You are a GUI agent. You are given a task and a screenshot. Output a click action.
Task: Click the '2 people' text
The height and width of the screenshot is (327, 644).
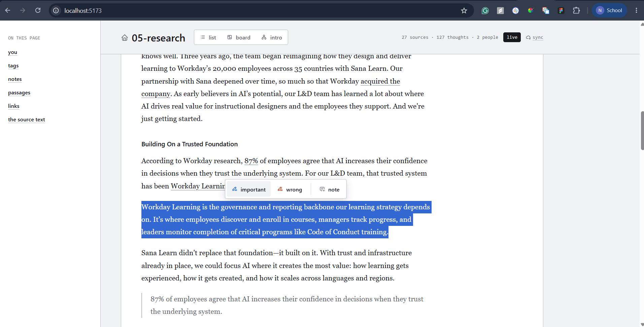point(487,37)
